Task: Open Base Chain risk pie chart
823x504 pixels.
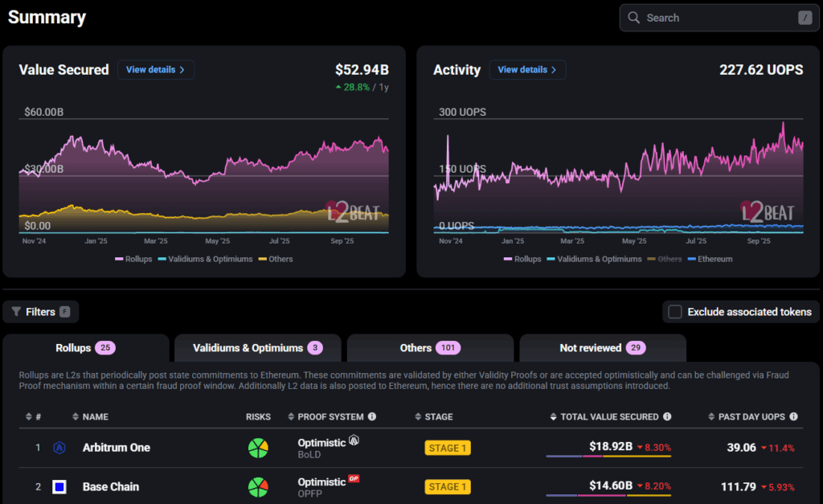Action: [258, 486]
